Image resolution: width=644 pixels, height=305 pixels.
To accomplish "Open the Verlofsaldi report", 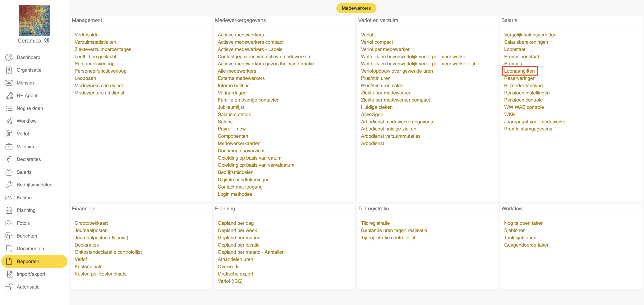I will pyautogui.click(x=85, y=35).
